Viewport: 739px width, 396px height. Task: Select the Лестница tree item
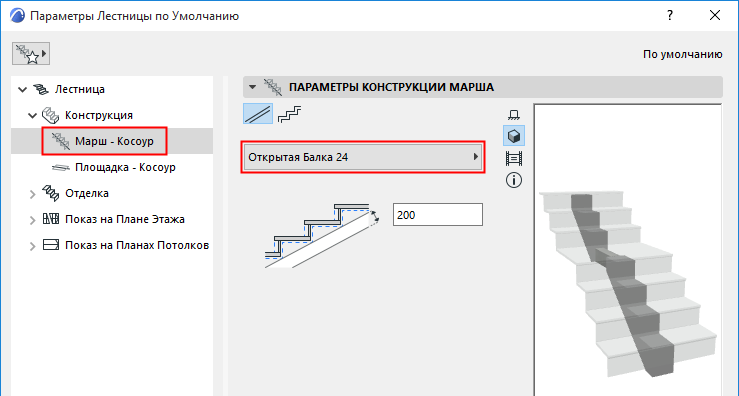(80, 89)
